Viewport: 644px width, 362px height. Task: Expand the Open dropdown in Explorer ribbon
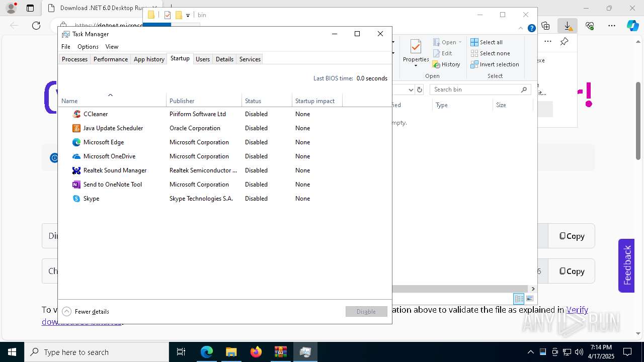(460, 42)
